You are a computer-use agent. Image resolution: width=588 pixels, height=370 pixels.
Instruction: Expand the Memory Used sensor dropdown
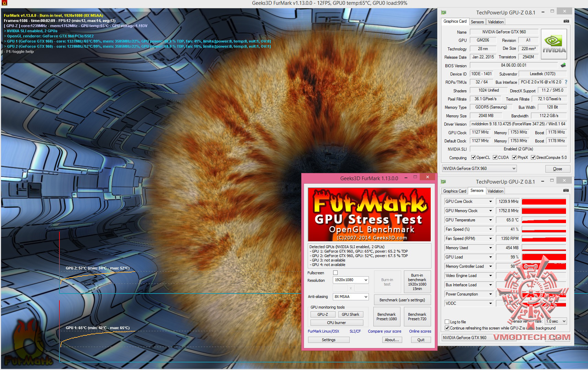[490, 248]
